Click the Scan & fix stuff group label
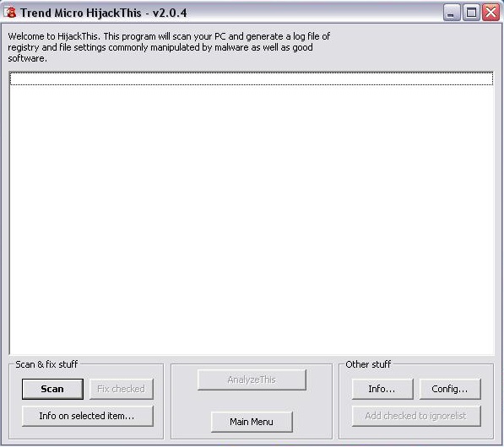The width and height of the screenshot is (504, 447). click(x=46, y=364)
